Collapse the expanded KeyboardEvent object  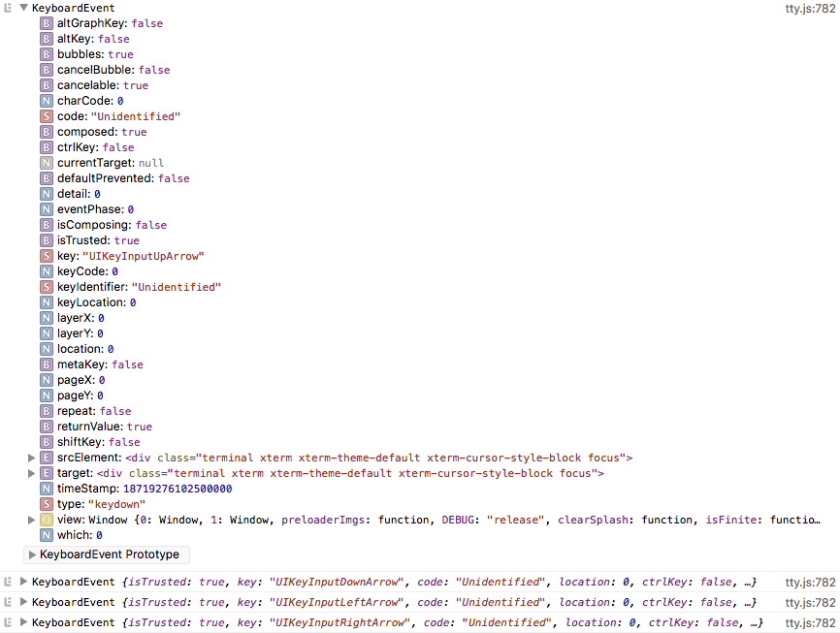[x=22, y=8]
